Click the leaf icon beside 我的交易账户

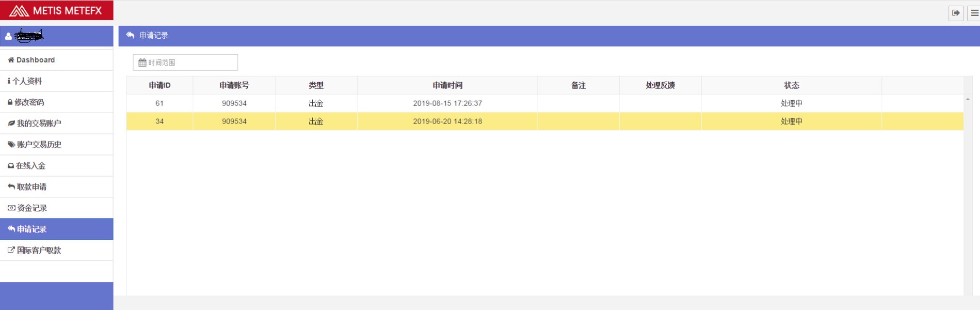point(11,123)
